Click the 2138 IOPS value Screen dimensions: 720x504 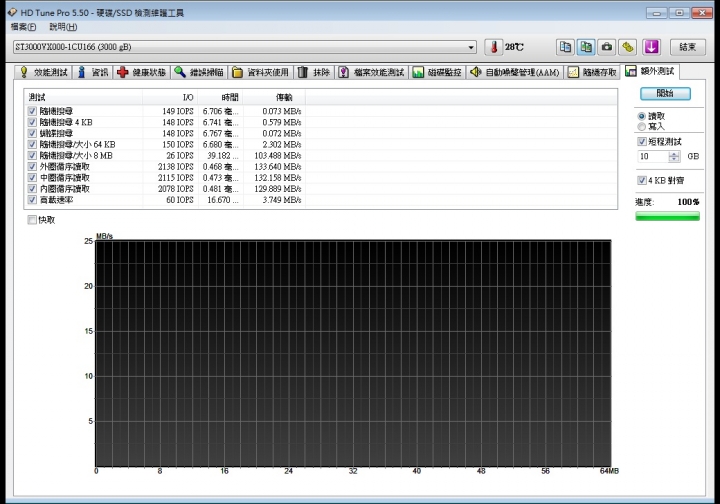(176, 167)
